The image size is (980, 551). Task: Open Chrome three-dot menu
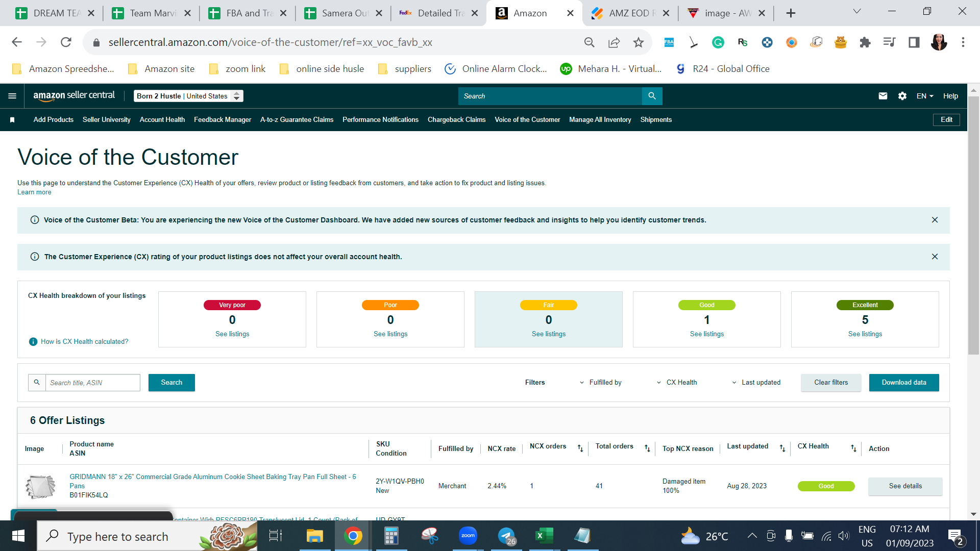click(x=963, y=42)
